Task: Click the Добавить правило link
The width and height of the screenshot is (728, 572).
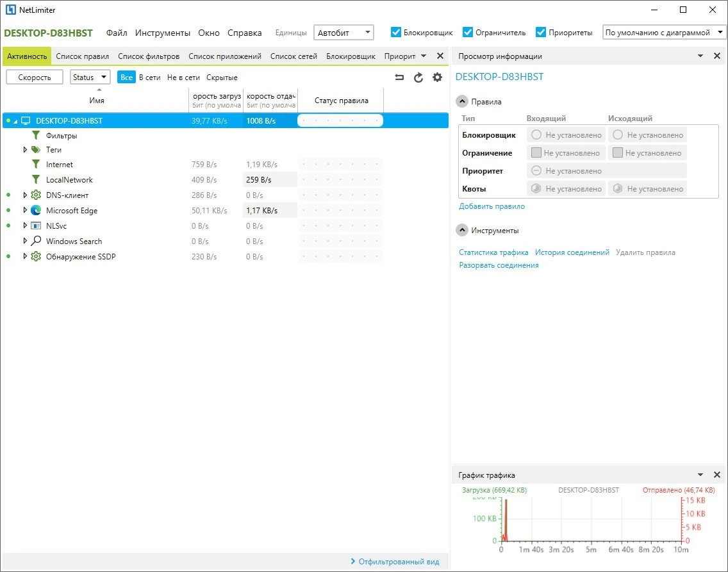Action: [492, 206]
